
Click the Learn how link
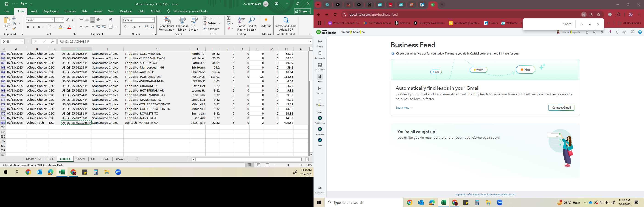[x=404, y=108]
